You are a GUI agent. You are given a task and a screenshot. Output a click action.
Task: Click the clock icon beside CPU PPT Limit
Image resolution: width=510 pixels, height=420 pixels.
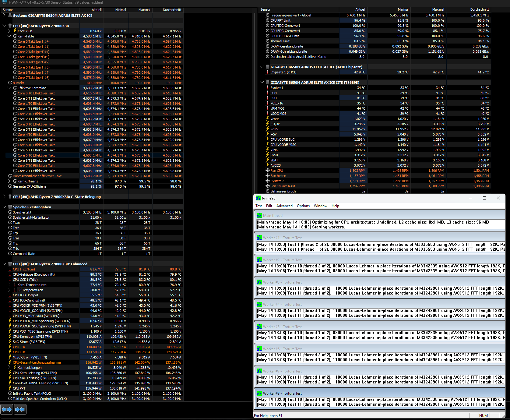coord(268,20)
